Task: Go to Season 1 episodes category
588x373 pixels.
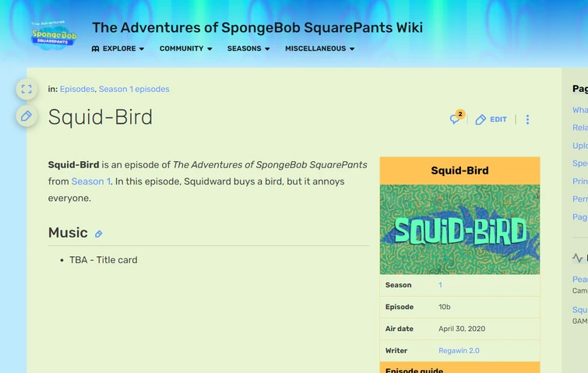Action: (x=134, y=90)
